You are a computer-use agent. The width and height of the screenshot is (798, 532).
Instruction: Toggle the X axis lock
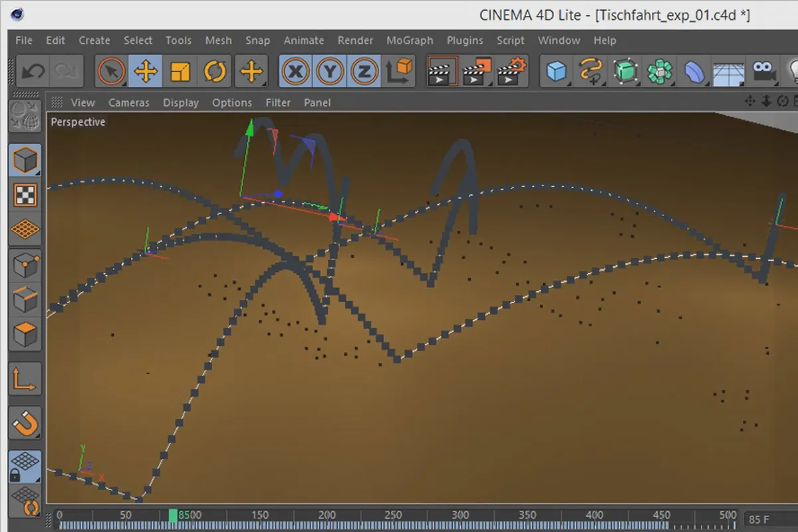tap(295, 71)
